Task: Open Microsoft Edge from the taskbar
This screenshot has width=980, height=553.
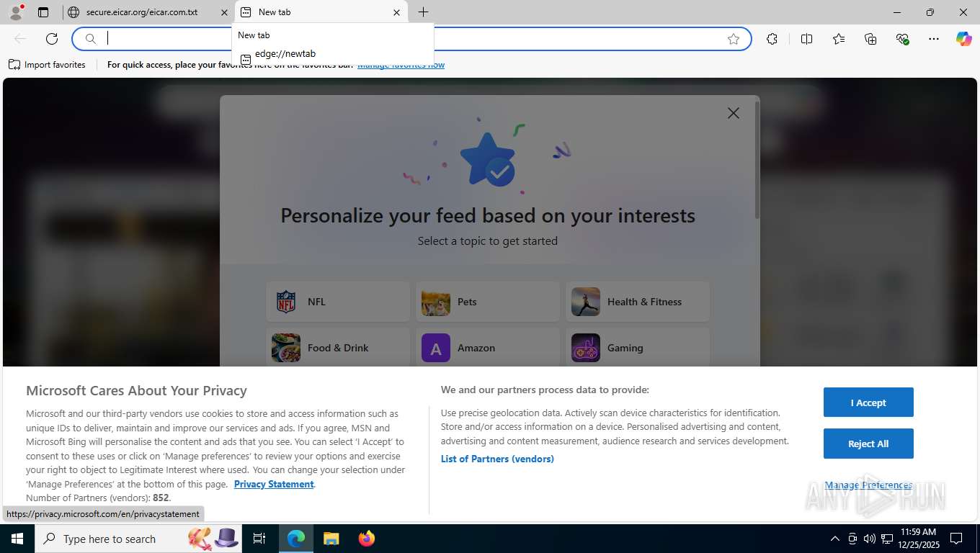Action: [296, 539]
